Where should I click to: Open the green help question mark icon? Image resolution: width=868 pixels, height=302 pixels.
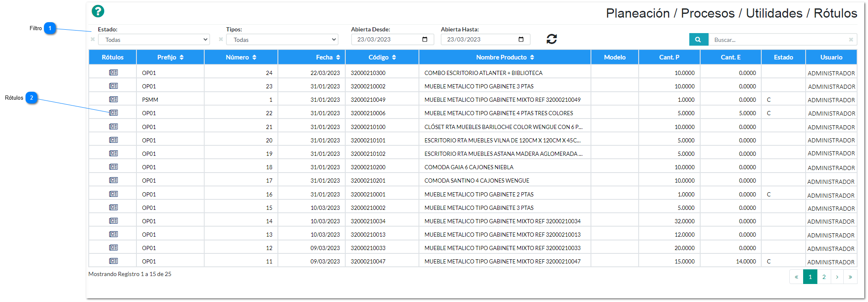[98, 11]
